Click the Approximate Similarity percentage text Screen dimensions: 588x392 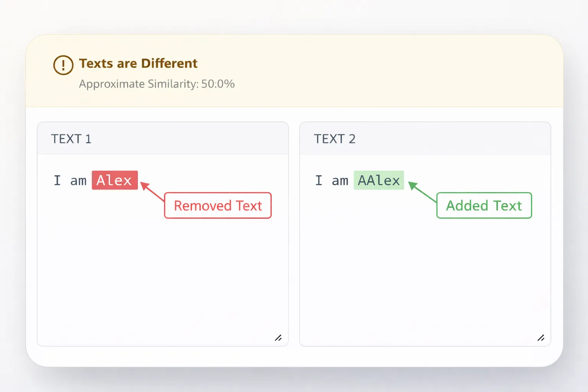157,84
